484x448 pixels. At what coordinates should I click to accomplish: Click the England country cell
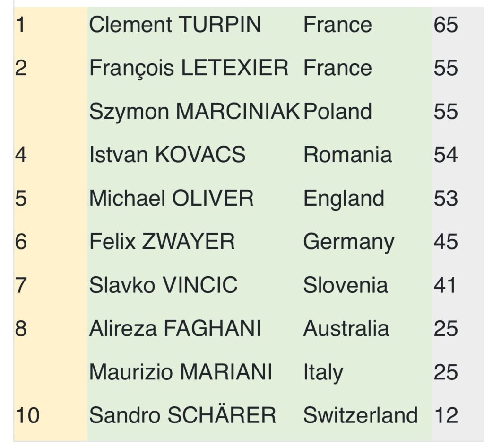click(344, 199)
